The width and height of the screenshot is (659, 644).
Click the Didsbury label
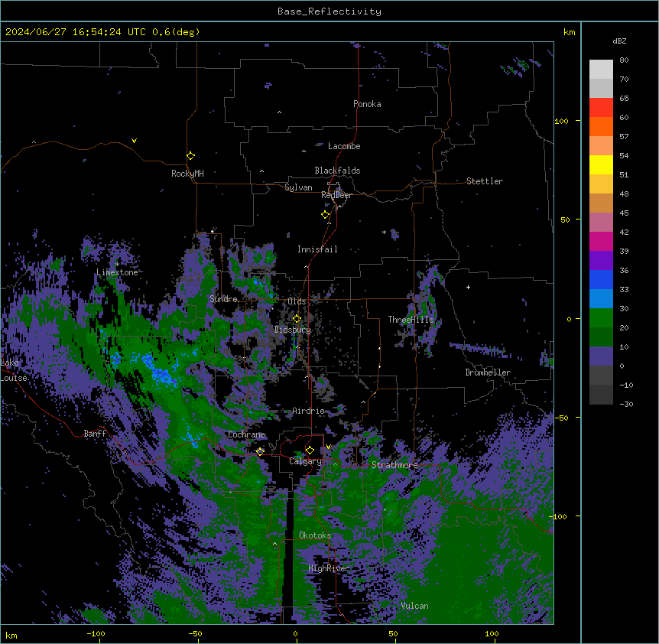pyautogui.click(x=293, y=330)
